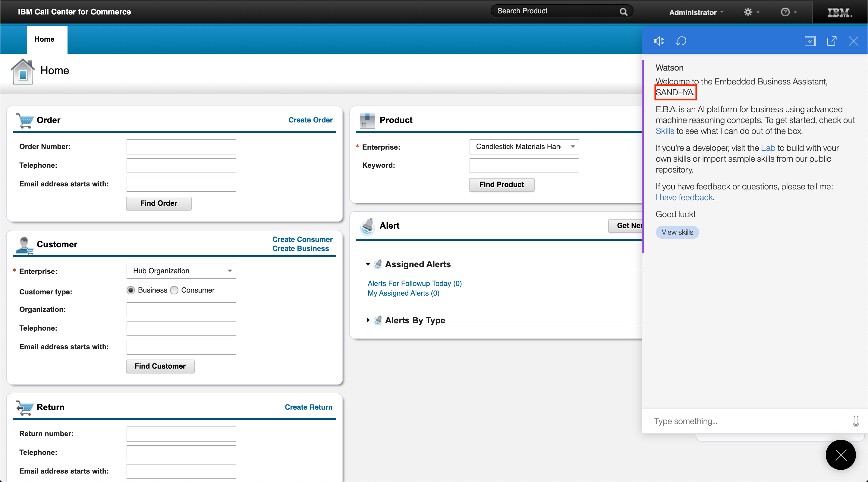Screen dimensions: 868x482
Task: Expand the Alerts By Type section
Action: tap(368, 320)
